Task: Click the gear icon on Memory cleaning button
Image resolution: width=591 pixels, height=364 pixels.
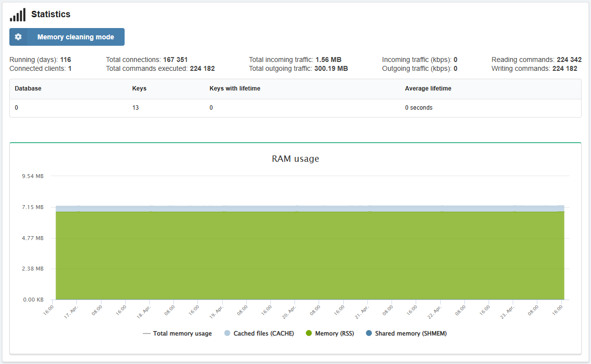Action: coord(18,37)
